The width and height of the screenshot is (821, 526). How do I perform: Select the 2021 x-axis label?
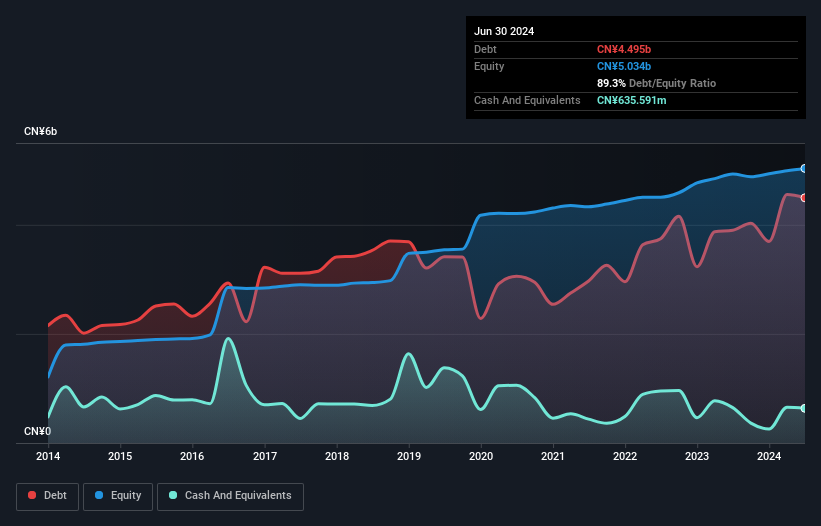(553, 456)
